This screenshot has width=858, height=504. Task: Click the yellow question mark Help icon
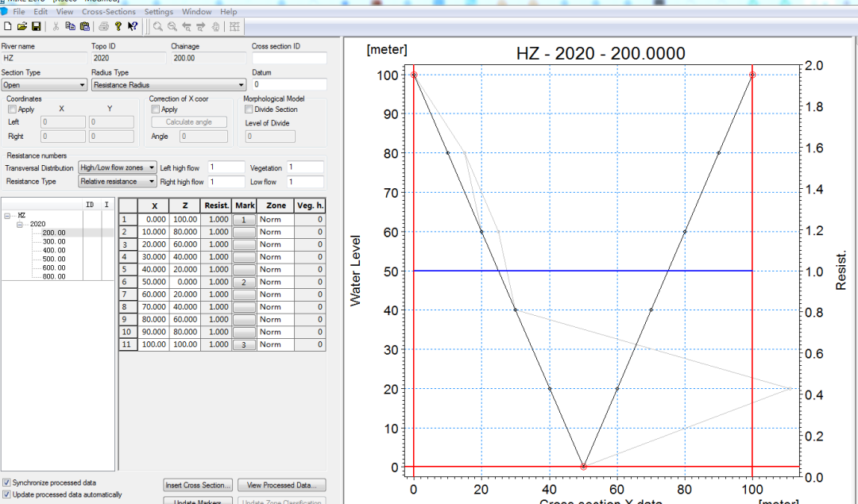click(118, 26)
